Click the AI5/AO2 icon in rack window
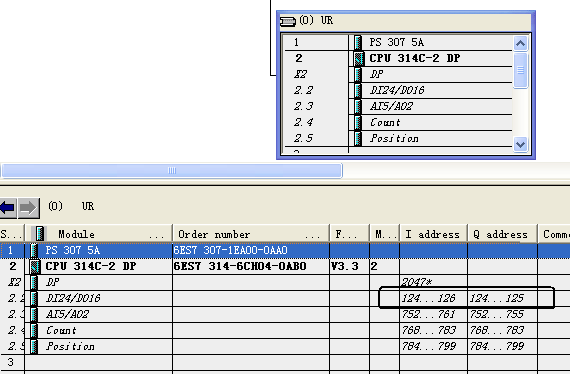Screen dimensions: 570x374 coord(358,106)
